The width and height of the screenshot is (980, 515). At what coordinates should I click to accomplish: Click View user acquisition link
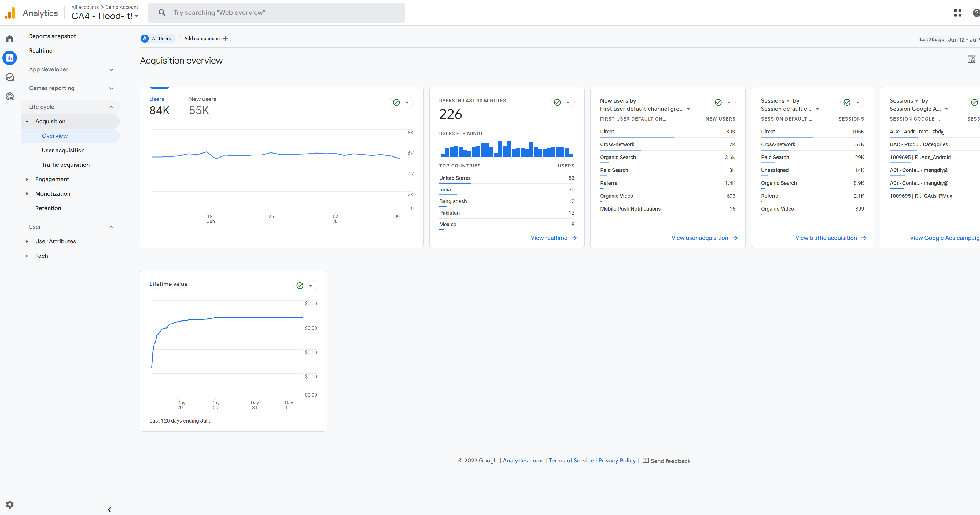point(705,238)
